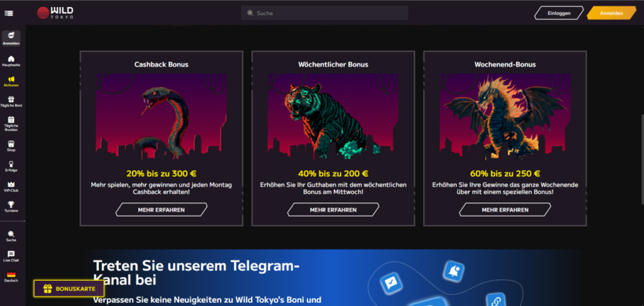Screen dimensions: 644x306
Task: Click the Einloggen button
Action: point(559,13)
